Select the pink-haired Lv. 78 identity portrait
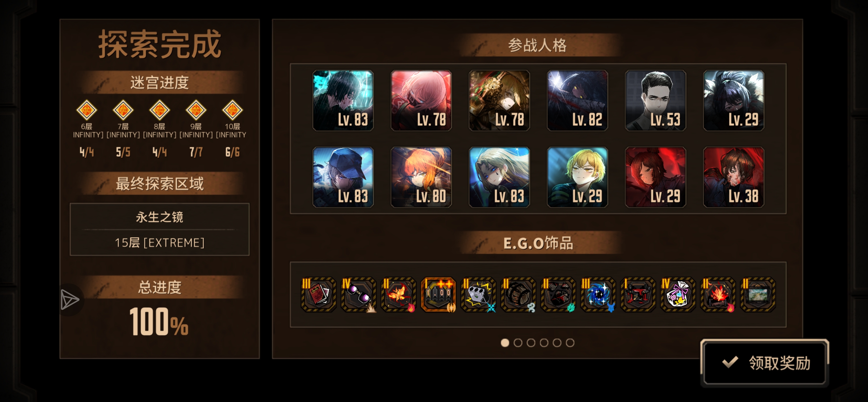Viewport: 868px width, 402px height. click(421, 100)
